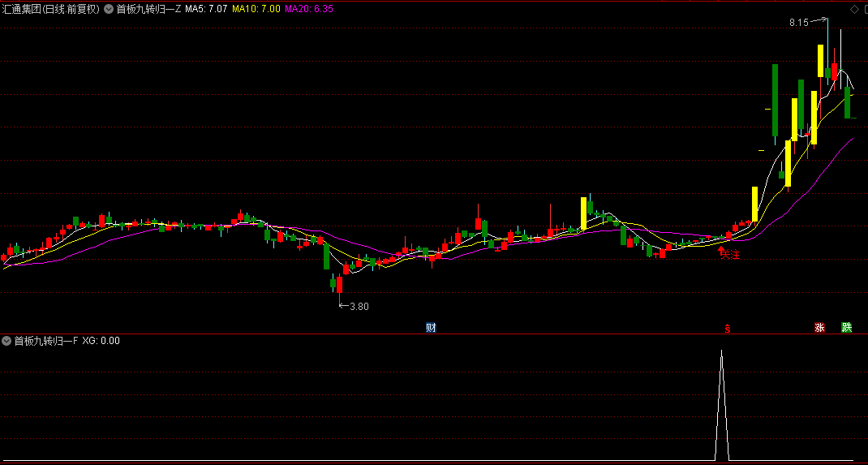This screenshot has width=868, height=465.
Task: Click the red arrow signal marker above 关注
Action: click(720, 252)
